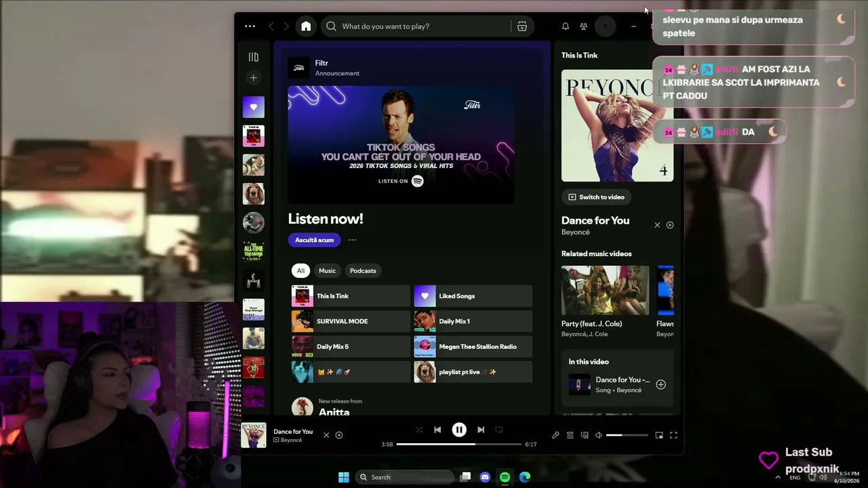
Task: Open Discord from the Windows taskbar
Action: [x=485, y=477]
